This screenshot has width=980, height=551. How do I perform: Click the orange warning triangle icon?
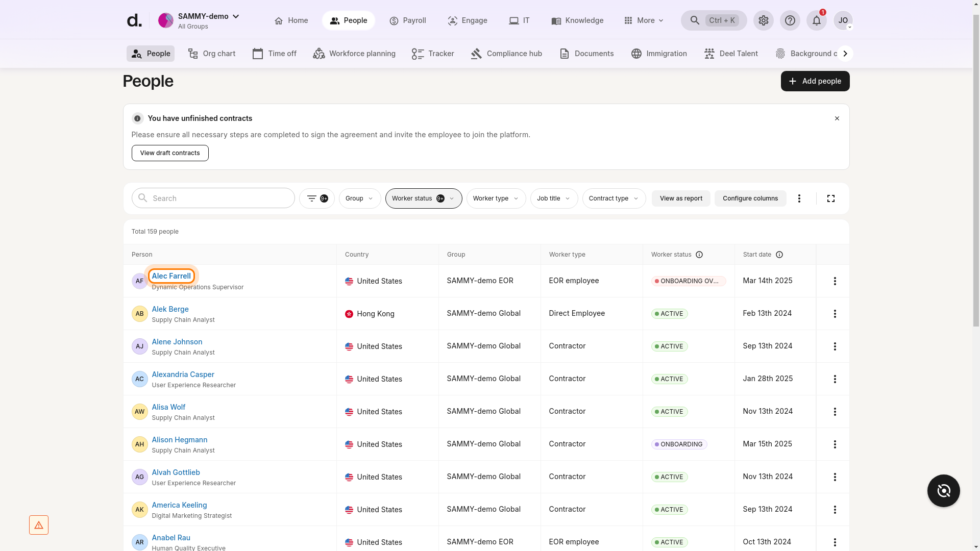tap(39, 525)
